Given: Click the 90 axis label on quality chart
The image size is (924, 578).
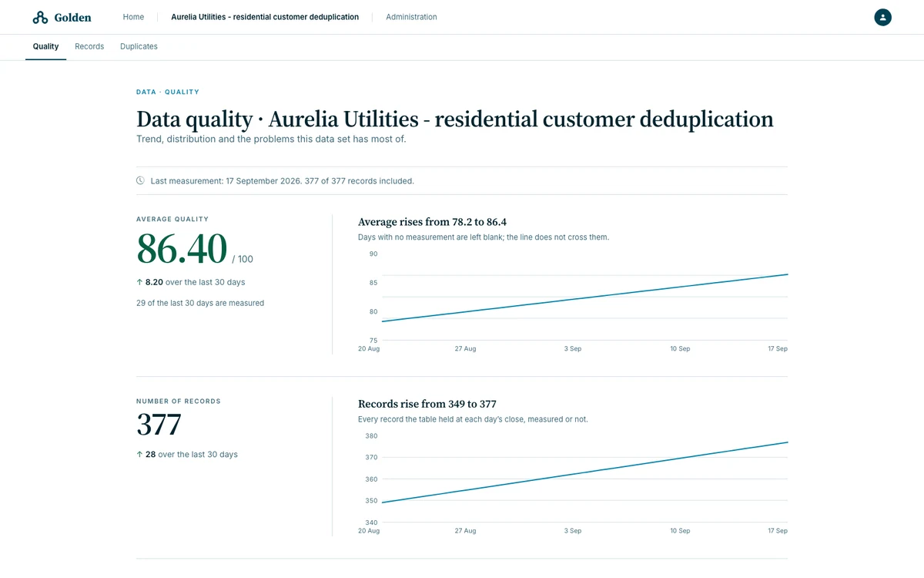Looking at the screenshot, I should tap(373, 254).
